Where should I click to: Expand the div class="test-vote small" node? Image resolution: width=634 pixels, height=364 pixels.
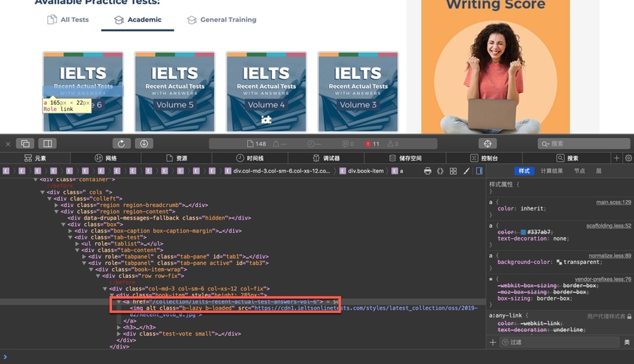tap(119, 334)
